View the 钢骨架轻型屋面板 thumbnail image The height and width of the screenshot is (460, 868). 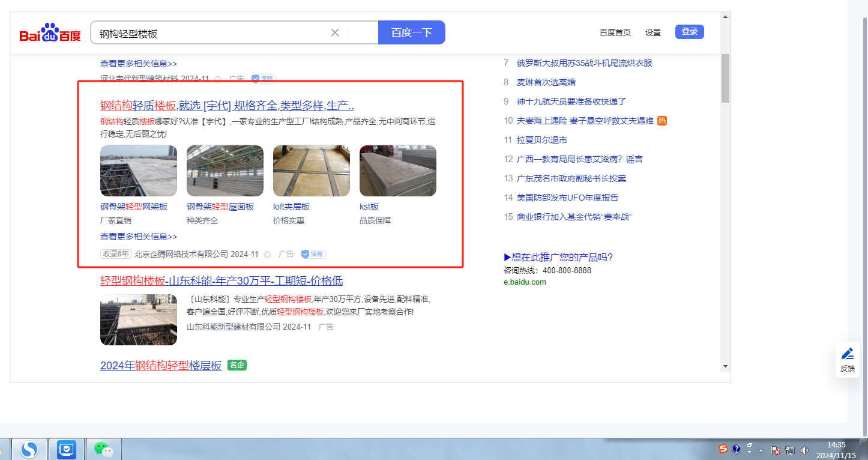point(225,171)
